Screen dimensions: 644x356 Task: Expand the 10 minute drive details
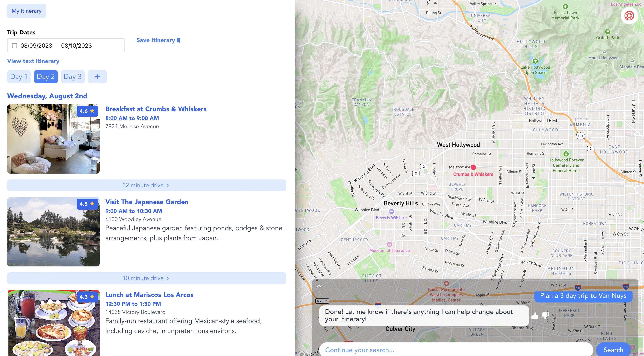(146, 278)
